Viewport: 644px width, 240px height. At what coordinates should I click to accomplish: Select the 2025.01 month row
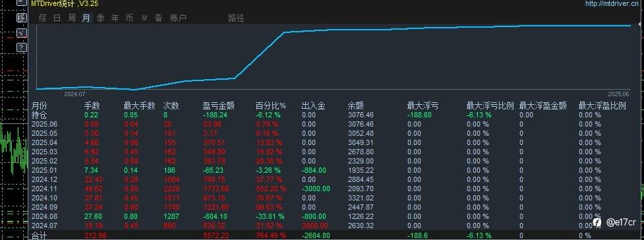[x=45, y=170]
